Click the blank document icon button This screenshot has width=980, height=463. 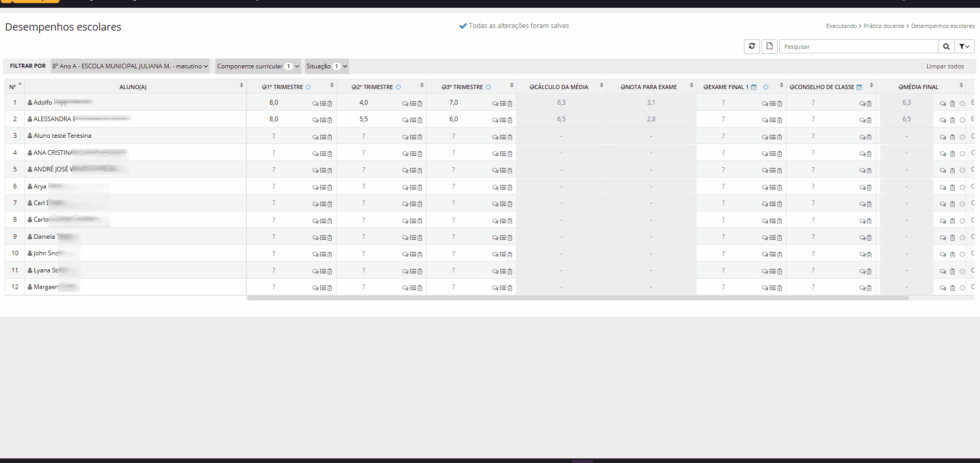(769, 46)
